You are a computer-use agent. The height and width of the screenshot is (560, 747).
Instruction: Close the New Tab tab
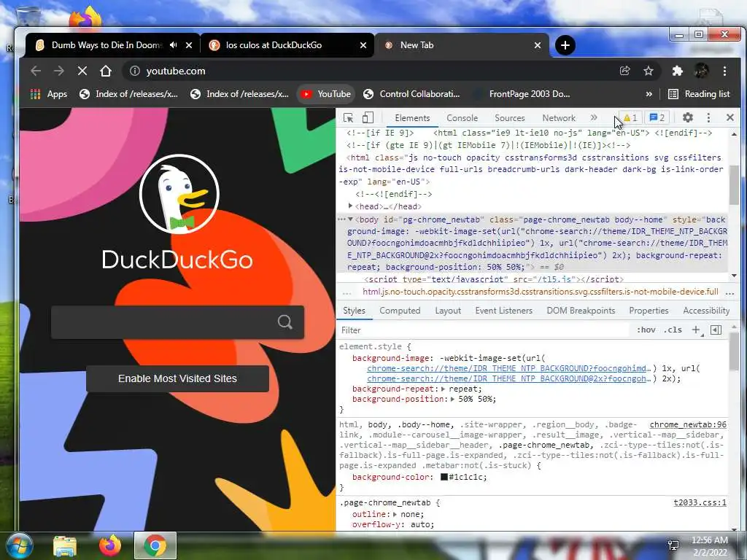click(x=538, y=45)
